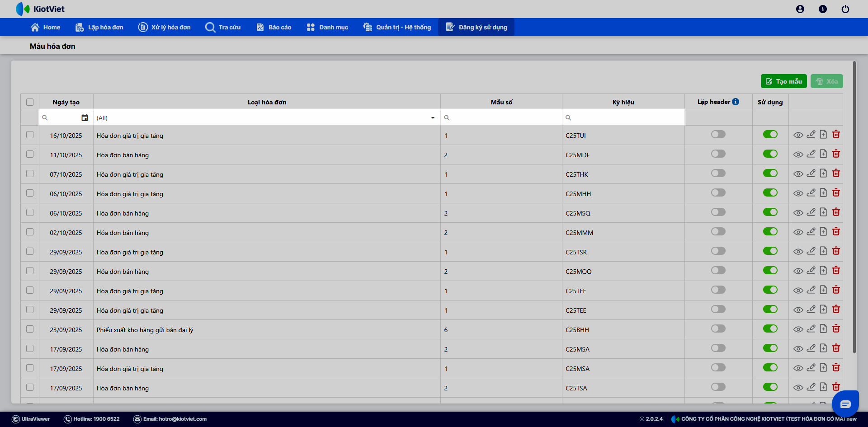The height and width of the screenshot is (427, 868).
Task: Disable Sử dụng for C25TUI
Action: tap(770, 134)
